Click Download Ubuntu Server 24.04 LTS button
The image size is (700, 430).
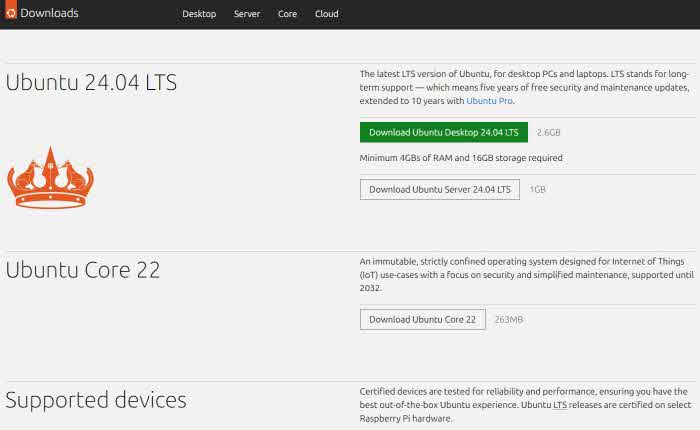click(440, 189)
